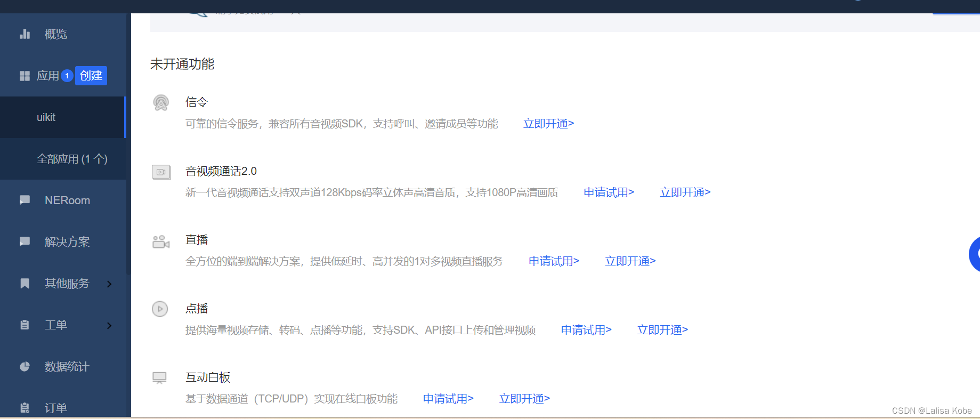Click the 解决方案 chat icon
The height and width of the screenshot is (419, 980).
pyautogui.click(x=25, y=242)
